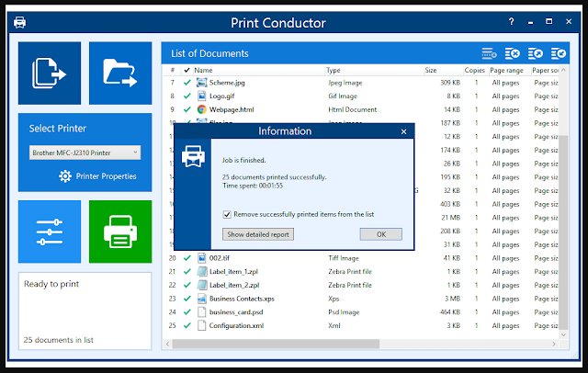Click the Configuration.xml file icon
Image resolution: width=588 pixels, height=373 pixels.
[202, 325]
